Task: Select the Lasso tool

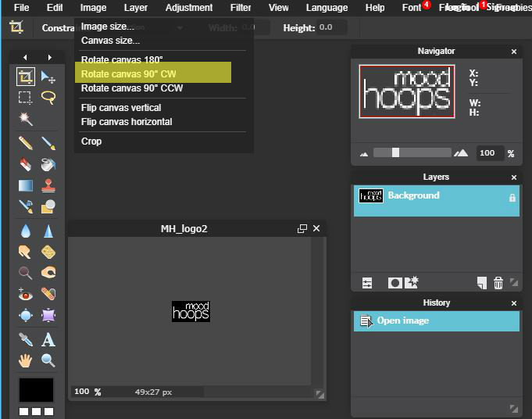Action: pyautogui.click(x=48, y=98)
